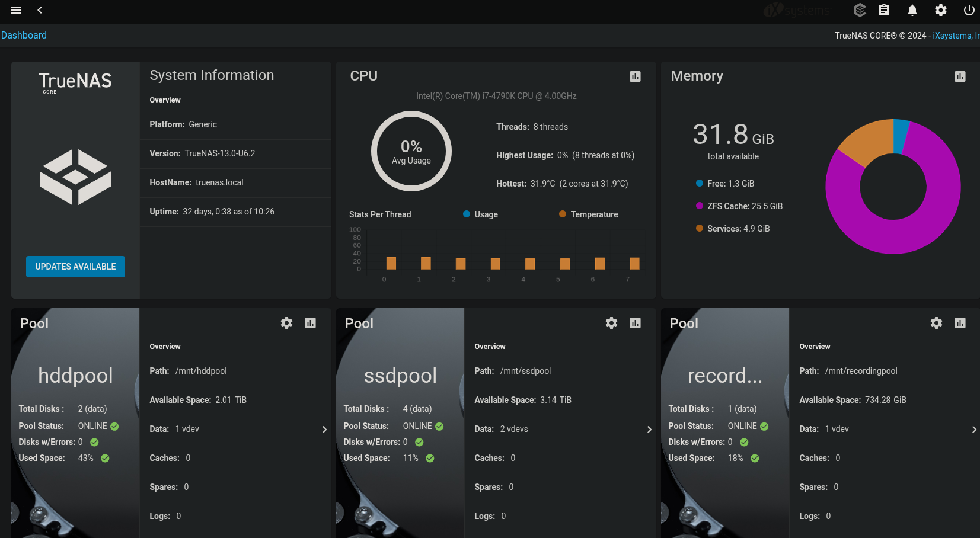Click hddpool Used Space 43% checkmark
Screen dimensions: 980x538
point(105,459)
